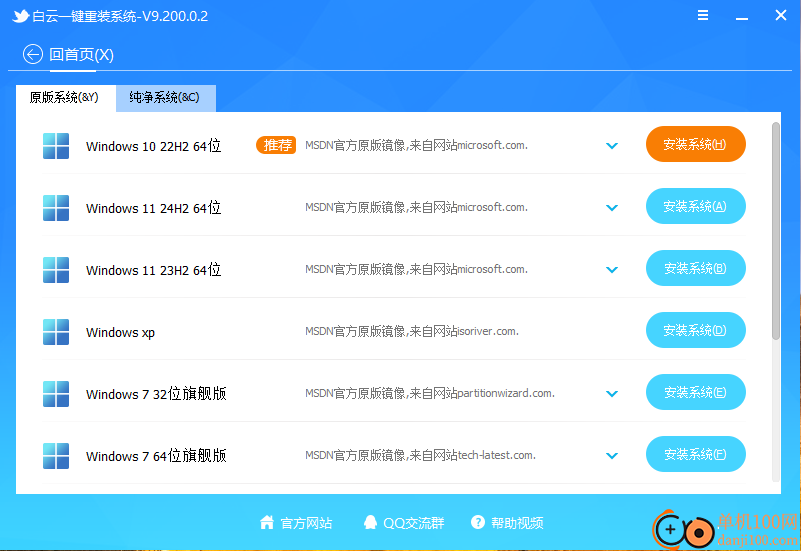801x551 pixels.
Task: Click the Windows logo beside Windows 7 32位旗舰版
Action: [x=56, y=394]
